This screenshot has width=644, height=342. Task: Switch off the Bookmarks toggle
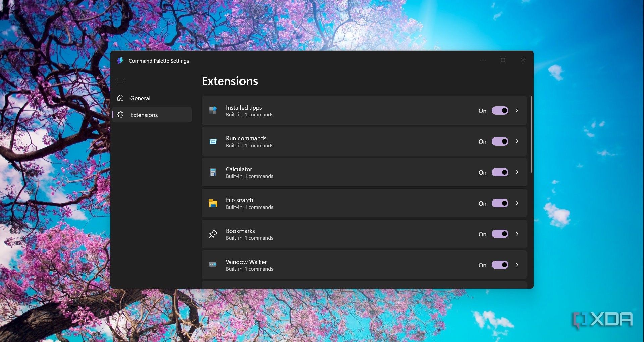pyautogui.click(x=500, y=234)
